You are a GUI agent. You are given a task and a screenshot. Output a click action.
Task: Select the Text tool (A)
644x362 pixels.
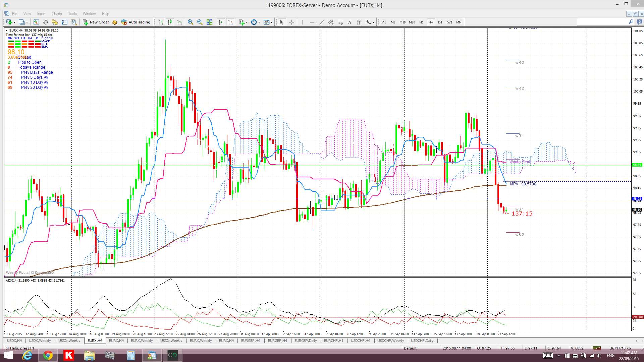pyautogui.click(x=350, y=22)
